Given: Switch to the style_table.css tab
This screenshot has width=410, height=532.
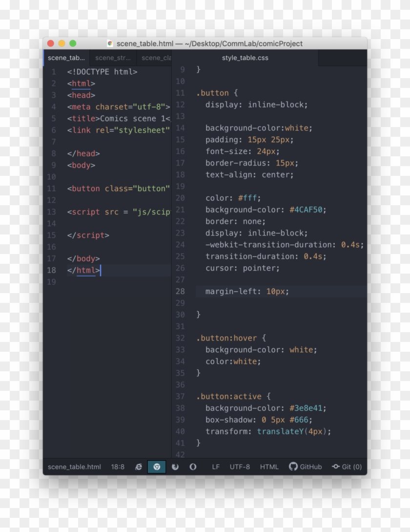Looking at the screenshot, I should (245, 58).
